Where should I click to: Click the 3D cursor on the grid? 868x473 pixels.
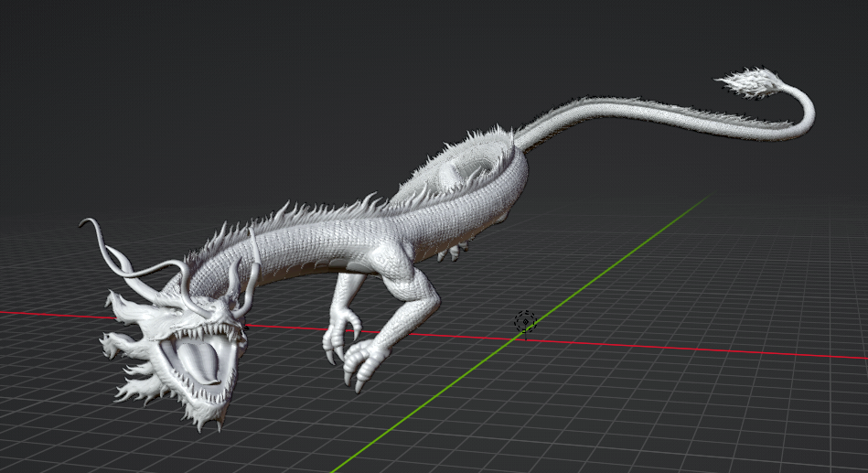pos(525,321)
